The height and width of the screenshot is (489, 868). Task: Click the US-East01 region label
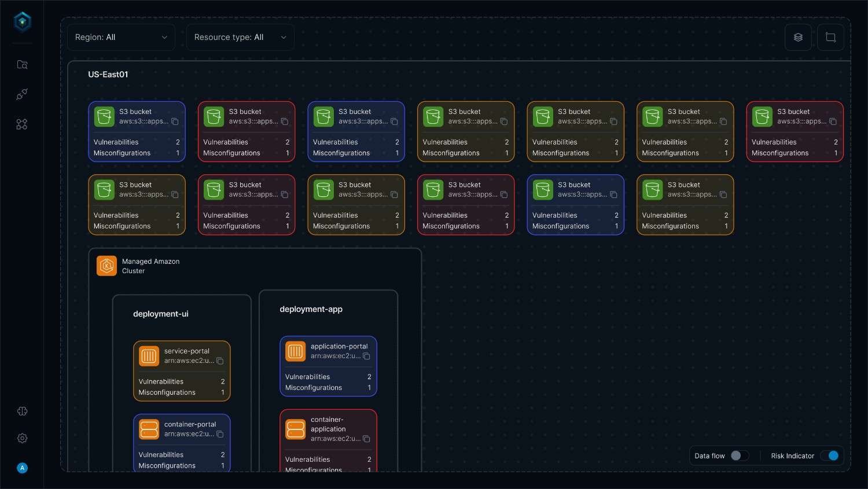click(108, 74)
